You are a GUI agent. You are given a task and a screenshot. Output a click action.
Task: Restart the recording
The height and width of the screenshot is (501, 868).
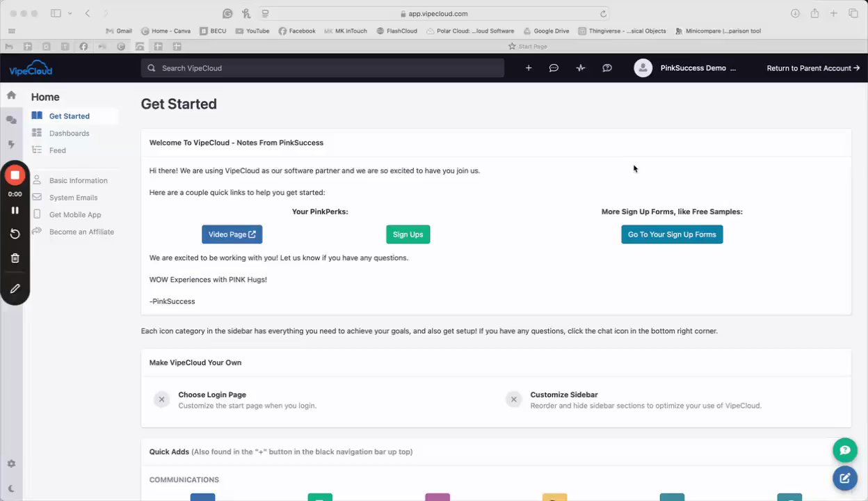coord(15,234)
